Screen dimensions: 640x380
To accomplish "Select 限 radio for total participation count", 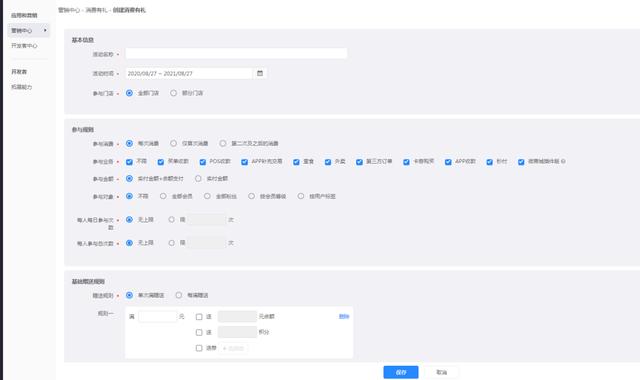I will (x=172, y=243).
